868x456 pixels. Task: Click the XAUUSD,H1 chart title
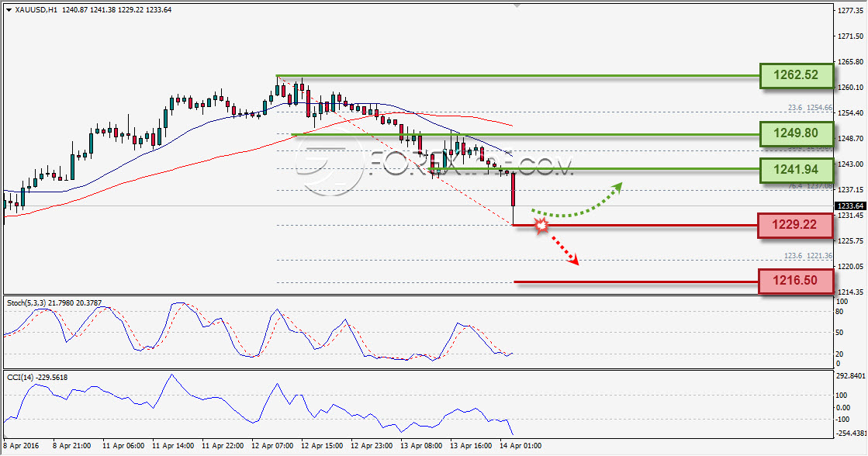click(36, 10)
